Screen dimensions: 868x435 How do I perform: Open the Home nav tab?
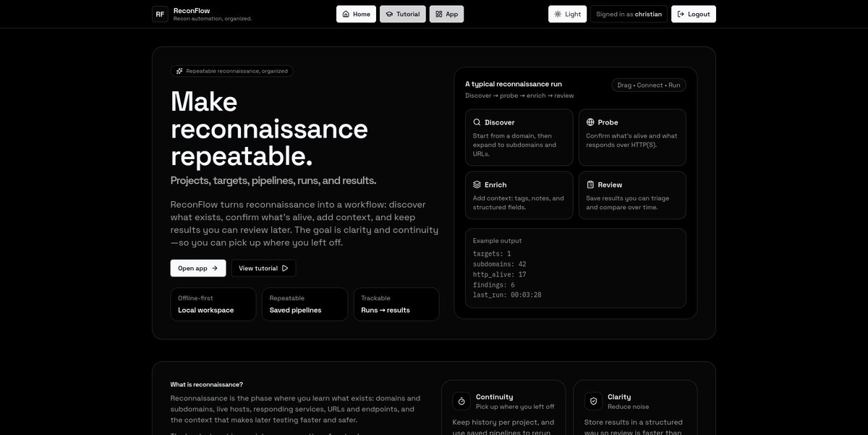point(356,14)
